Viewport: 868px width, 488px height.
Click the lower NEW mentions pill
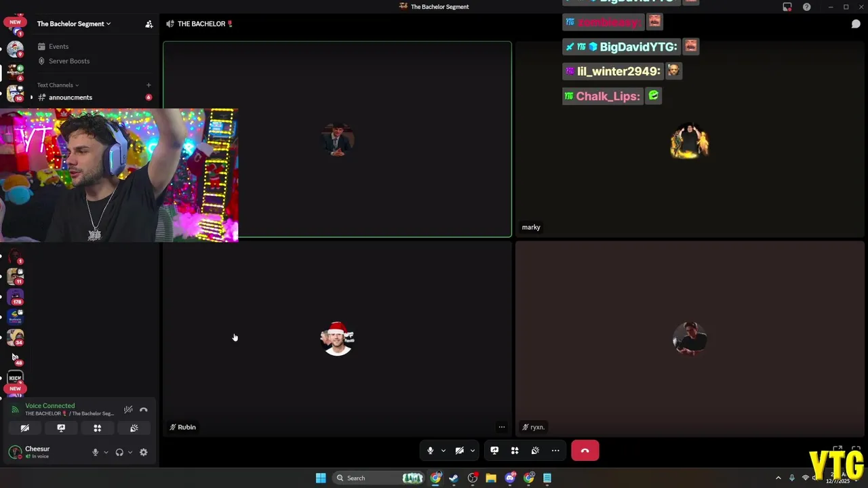coord(15,389)
